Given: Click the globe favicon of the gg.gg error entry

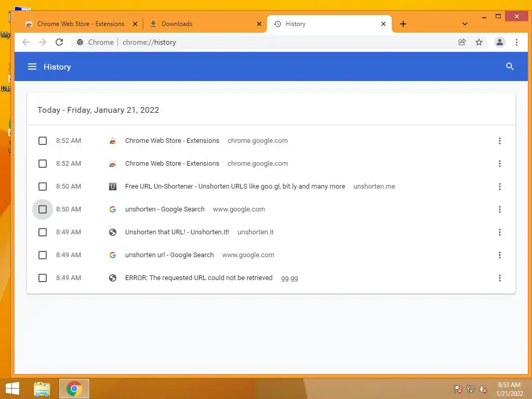Looking at the screenshot, I should 113,278.
